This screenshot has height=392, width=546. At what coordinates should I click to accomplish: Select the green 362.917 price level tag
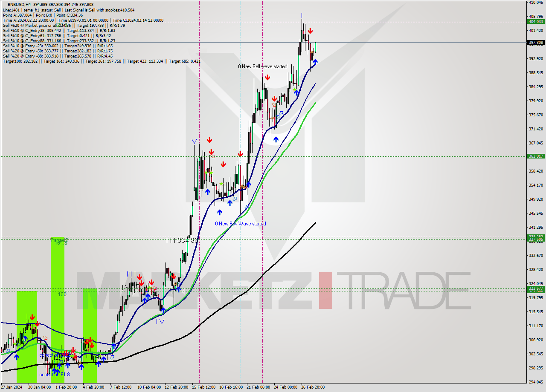click(536, 156)
